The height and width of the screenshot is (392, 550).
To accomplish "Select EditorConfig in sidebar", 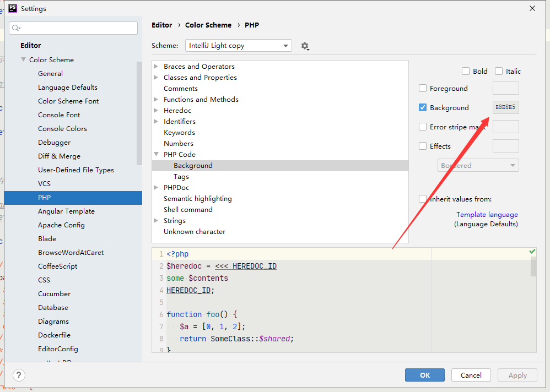I will click(58, 349).
